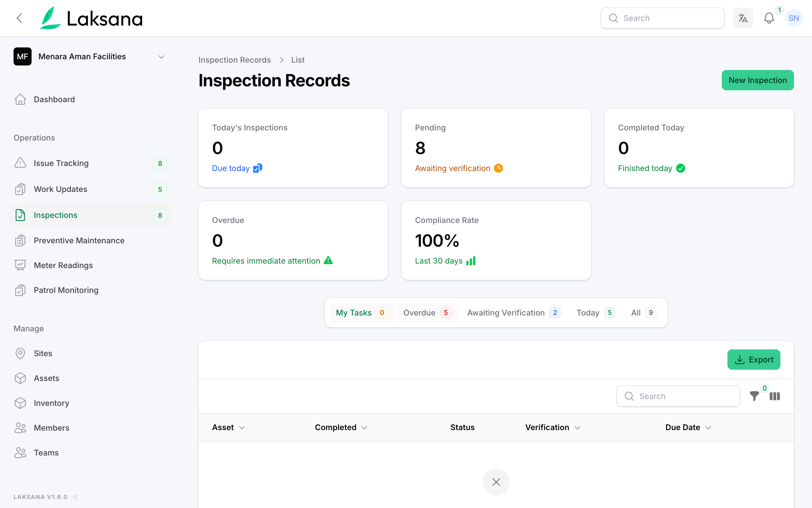Sort by the Due Date column
This screenshot has width=812, height=508.
point(688,427)
